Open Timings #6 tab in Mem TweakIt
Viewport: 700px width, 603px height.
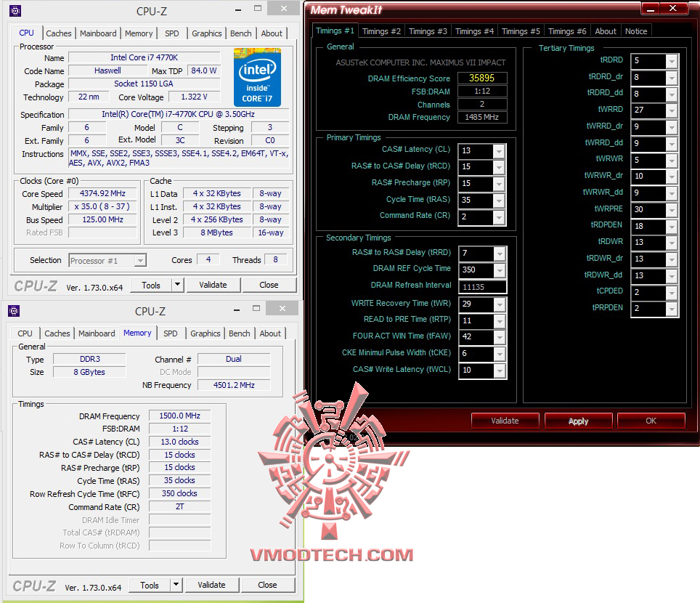(x=567, y=31)
